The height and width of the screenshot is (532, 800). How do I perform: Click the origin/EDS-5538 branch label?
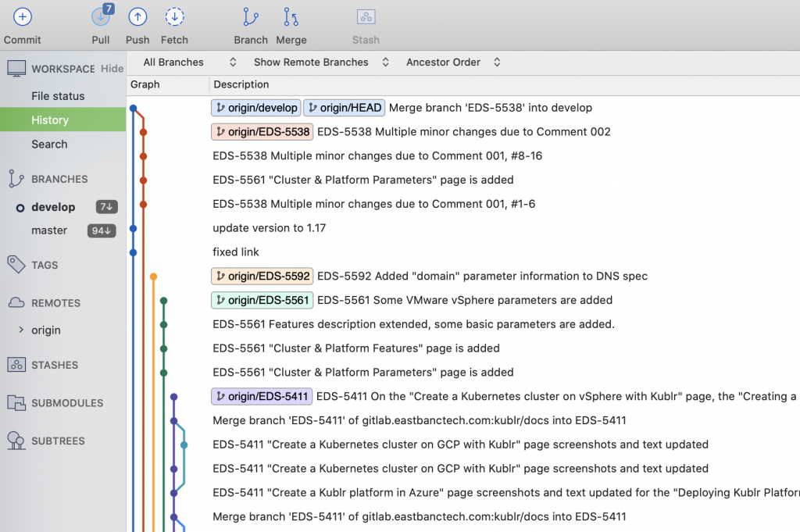262,131
